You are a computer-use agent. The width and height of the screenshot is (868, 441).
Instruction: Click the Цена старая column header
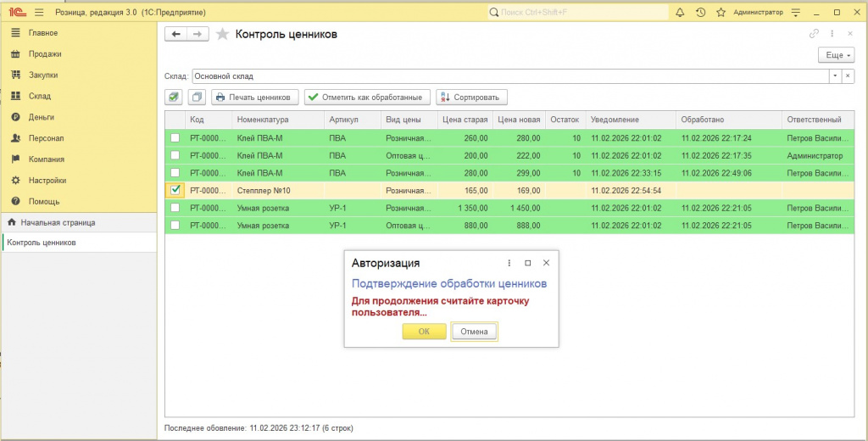[x=465, y=120]
